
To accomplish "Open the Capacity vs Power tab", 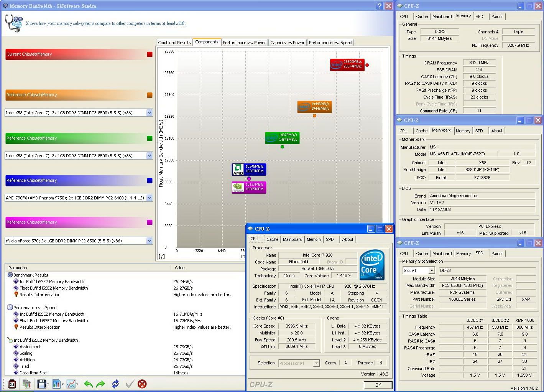I will pos(287,43).
